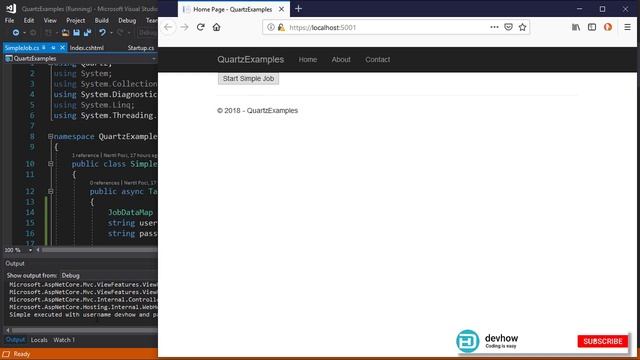Image resolution: width=640 pixels, height=360 pixels.
Task: Click orange extension icon in Firefox toolbar
Action: coord(608,27)
